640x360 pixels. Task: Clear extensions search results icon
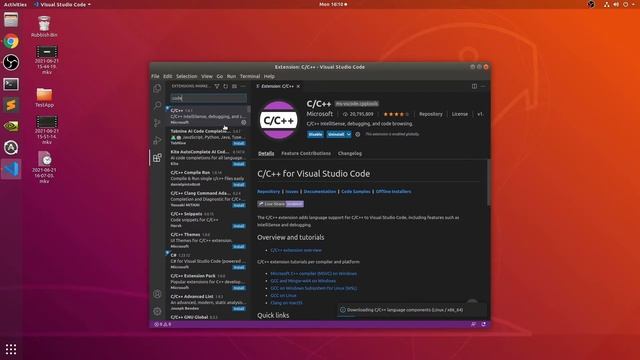(234, 86)
